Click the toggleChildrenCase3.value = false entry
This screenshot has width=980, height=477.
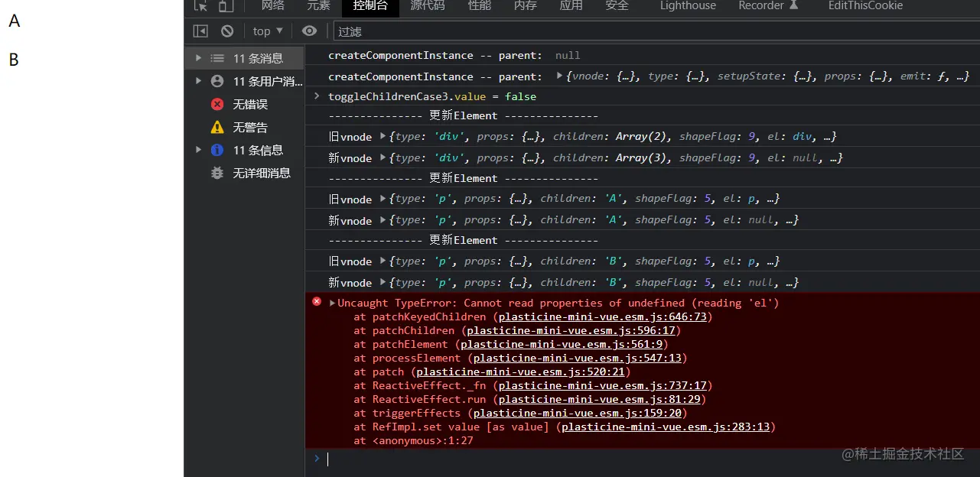tap(432, 96)
